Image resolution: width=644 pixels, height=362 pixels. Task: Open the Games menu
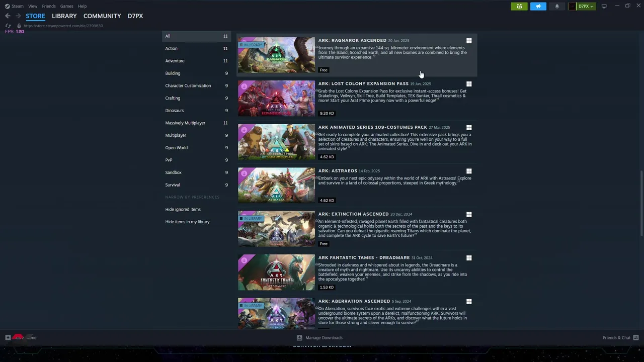[x=66, y=6]
